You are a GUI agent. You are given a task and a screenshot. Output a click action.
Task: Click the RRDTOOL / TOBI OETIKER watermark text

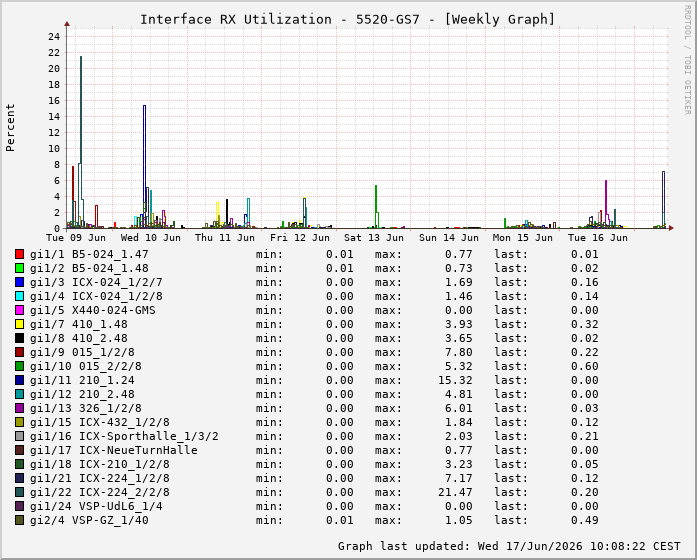688,60
